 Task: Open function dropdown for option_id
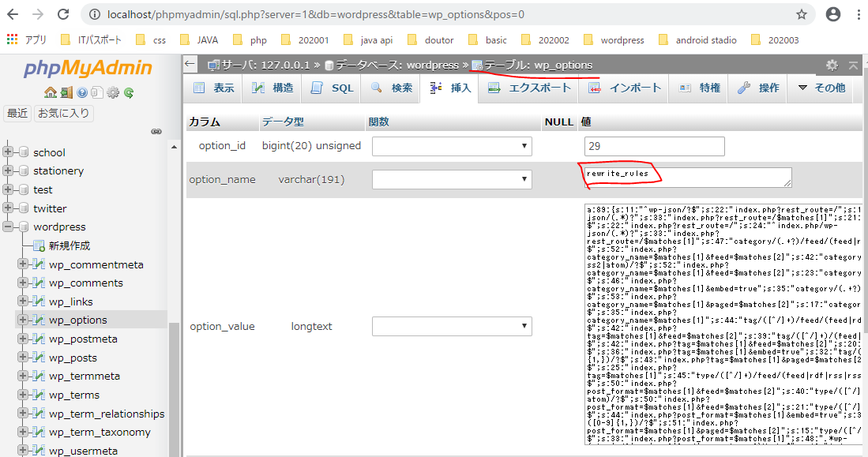[452, 146]
